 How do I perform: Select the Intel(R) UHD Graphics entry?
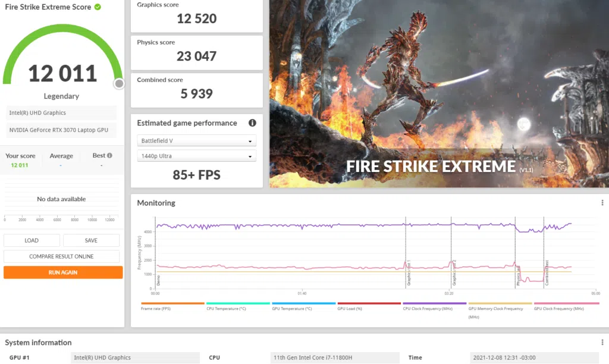(61, 113)
